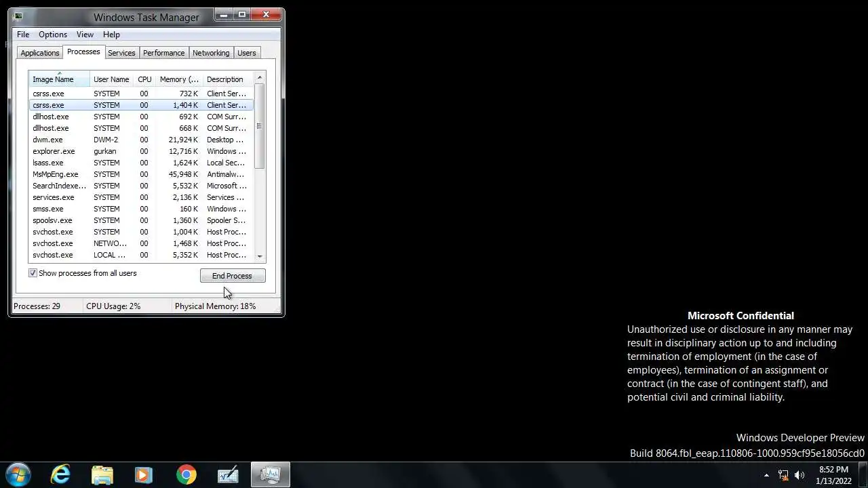Sort by User Name column header
Image resolution: width=868 pixels, height=488 pixels.
point(112,79)
